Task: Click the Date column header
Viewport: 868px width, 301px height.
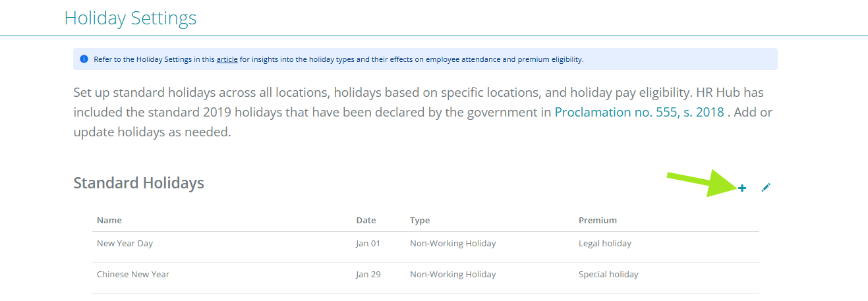Action: coord(366,220)
